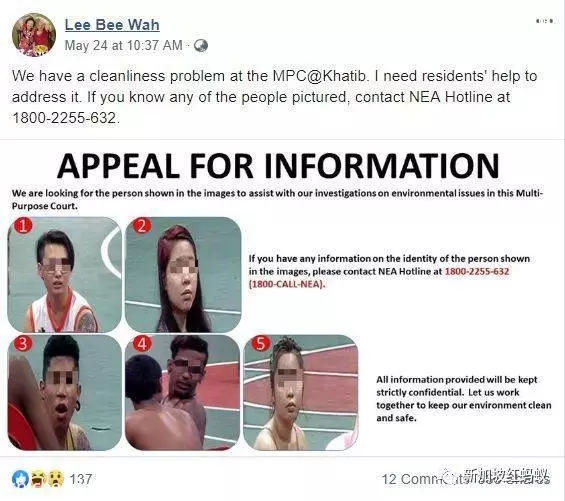
Task: Open the post's timestamp May 24 at 10:37 AM
Action: coord(124,45)
